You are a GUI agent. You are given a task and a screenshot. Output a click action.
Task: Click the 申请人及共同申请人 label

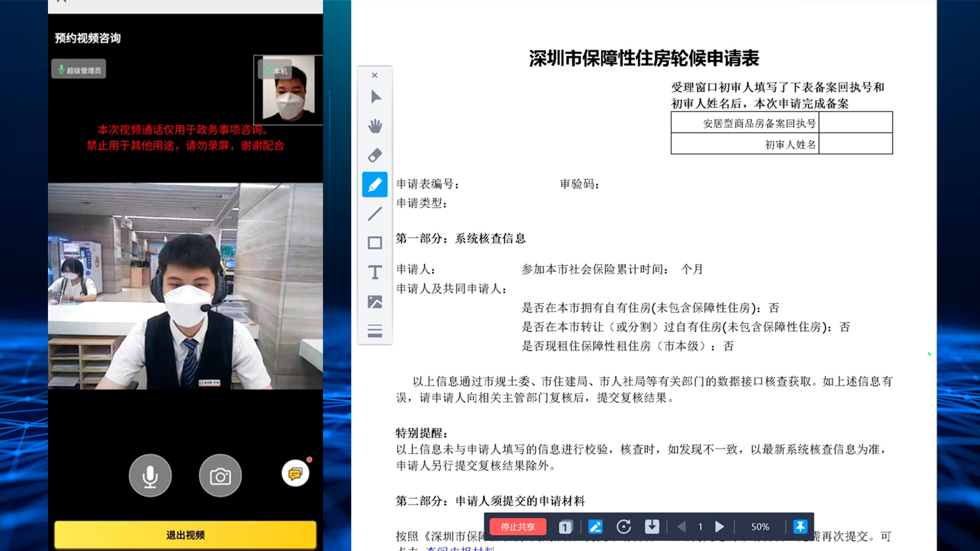452,289
